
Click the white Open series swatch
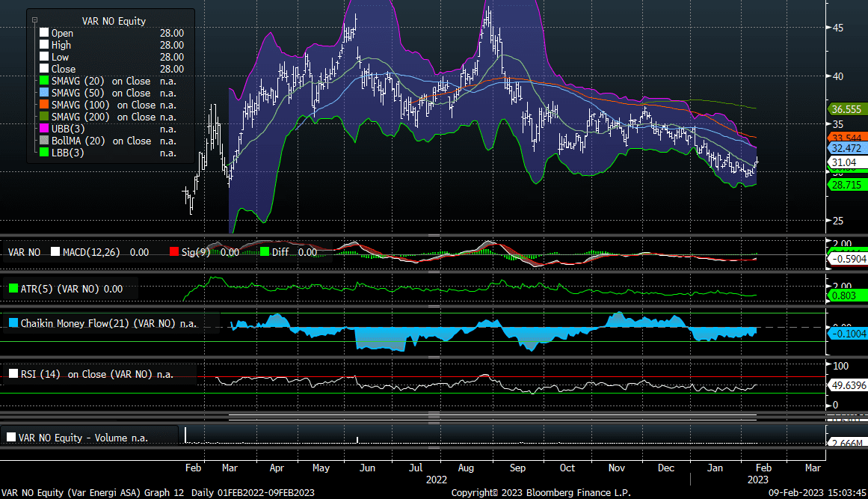(44, 33)
